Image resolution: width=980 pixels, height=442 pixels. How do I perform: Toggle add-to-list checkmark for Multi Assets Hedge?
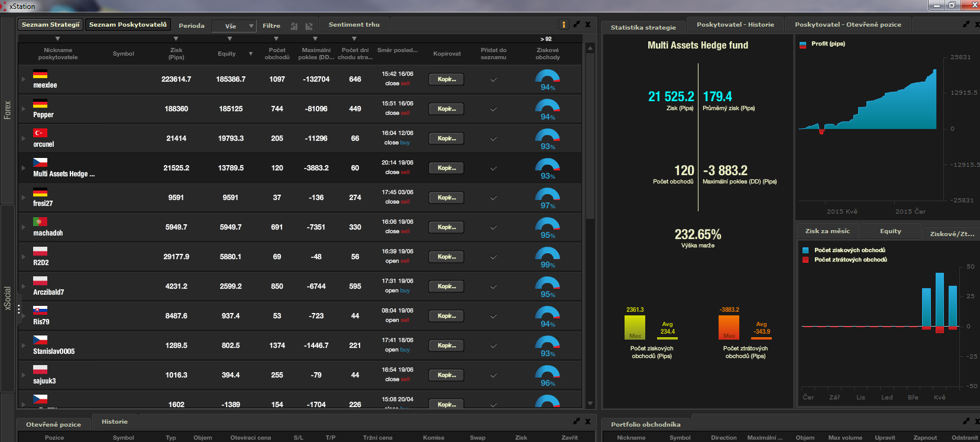click(493, 169)
